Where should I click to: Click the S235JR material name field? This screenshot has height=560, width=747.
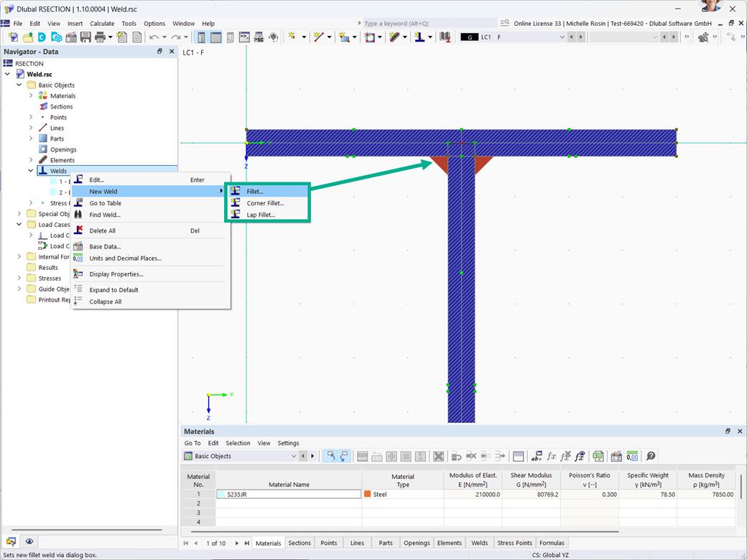[x=287, y=494]
